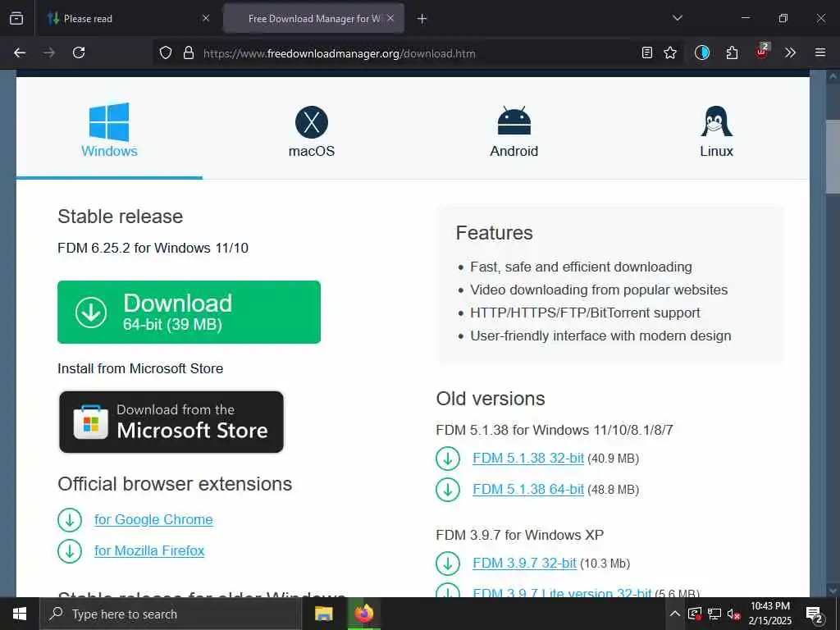The height and width of the screenshot is (630, 840).
Task: Expand the list all tabs dropdown
Action: pos(677,18)
